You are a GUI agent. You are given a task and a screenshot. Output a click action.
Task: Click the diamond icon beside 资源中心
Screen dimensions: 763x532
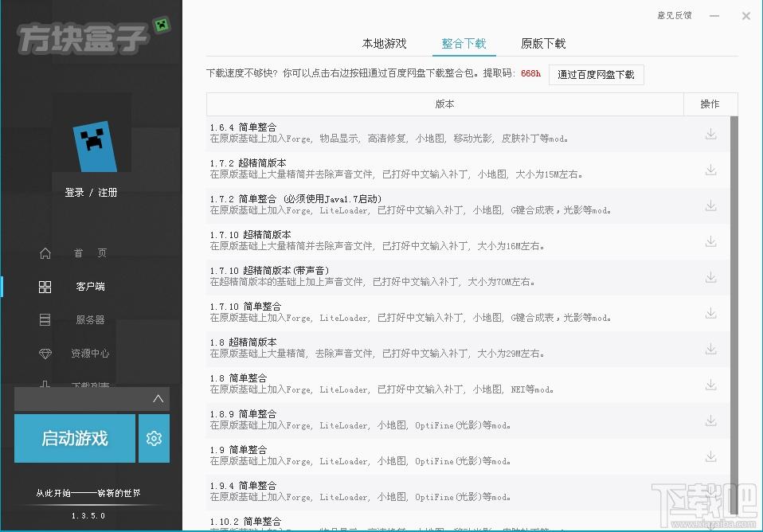(45, 354)
